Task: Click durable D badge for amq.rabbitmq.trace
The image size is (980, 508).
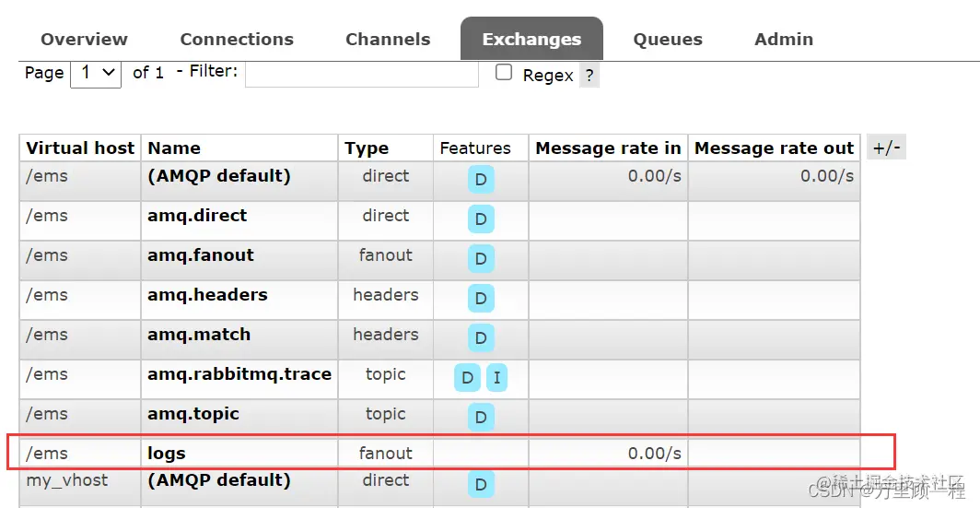Action: tap(468, 378)
